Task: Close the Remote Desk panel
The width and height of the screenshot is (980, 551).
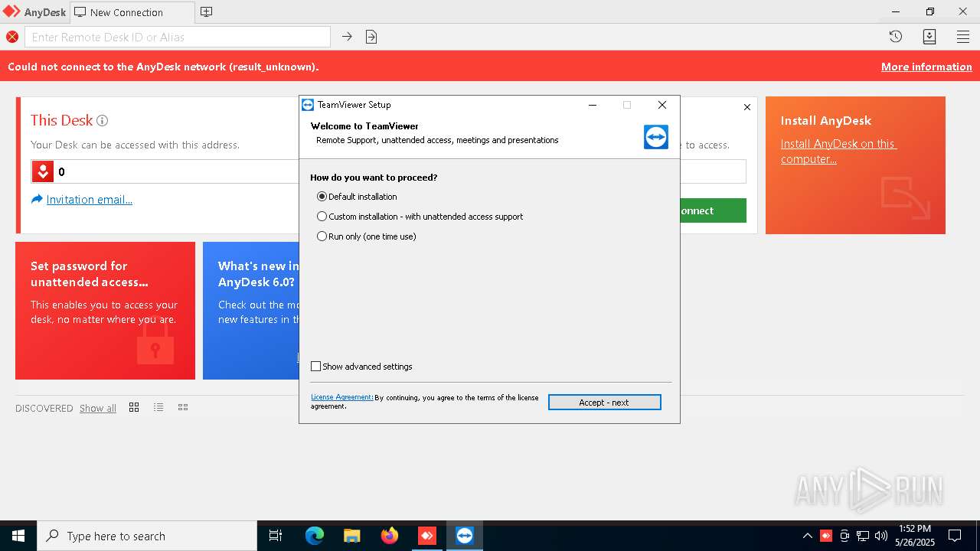Action: point(747,107)
